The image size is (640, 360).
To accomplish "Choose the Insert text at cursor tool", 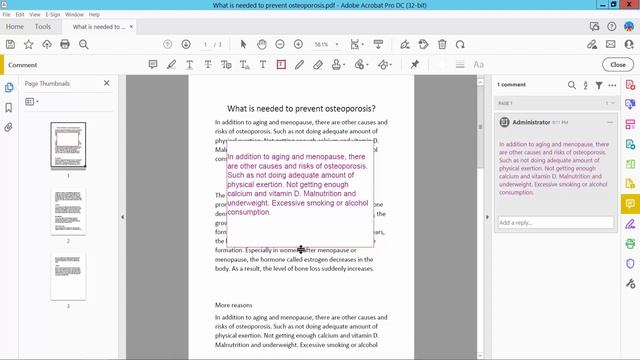I will (x=244, y=64).
